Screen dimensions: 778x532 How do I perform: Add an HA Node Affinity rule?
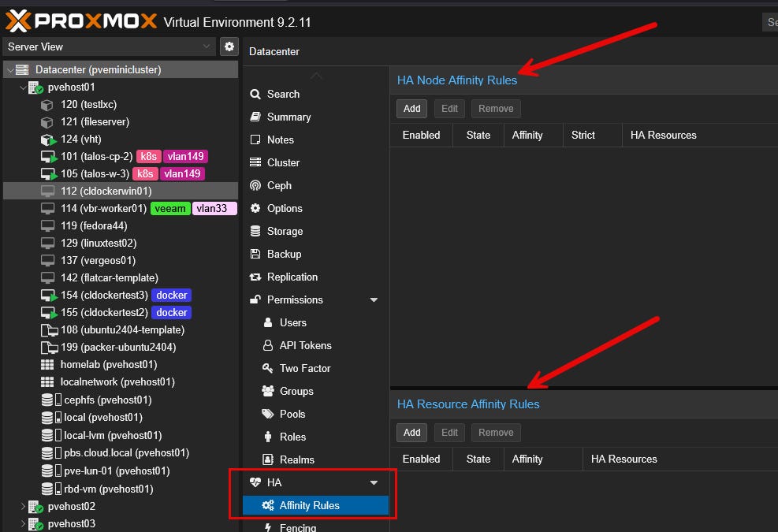point(411,109)
